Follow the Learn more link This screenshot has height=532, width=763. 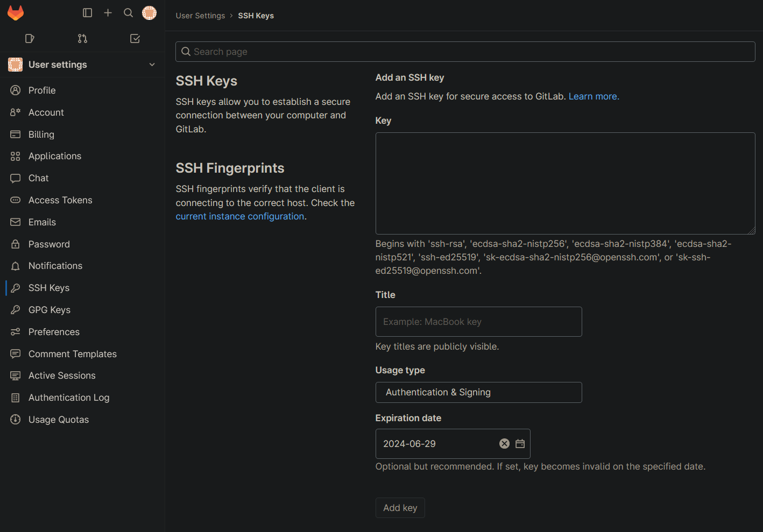594,96
